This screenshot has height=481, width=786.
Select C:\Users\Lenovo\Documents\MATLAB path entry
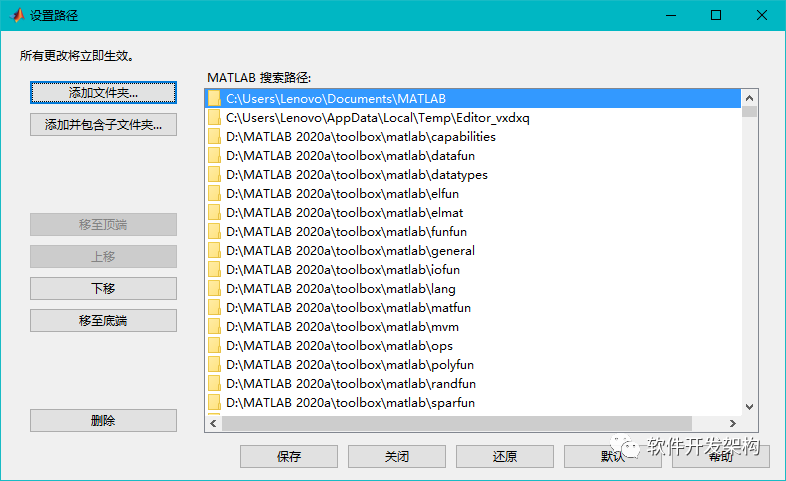point(473,99)
